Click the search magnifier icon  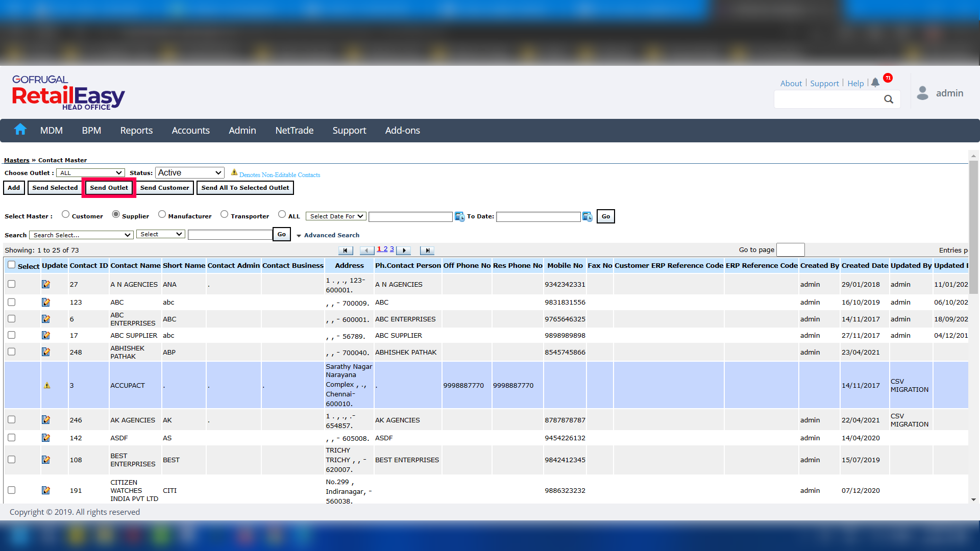click(x=889, y=99)
